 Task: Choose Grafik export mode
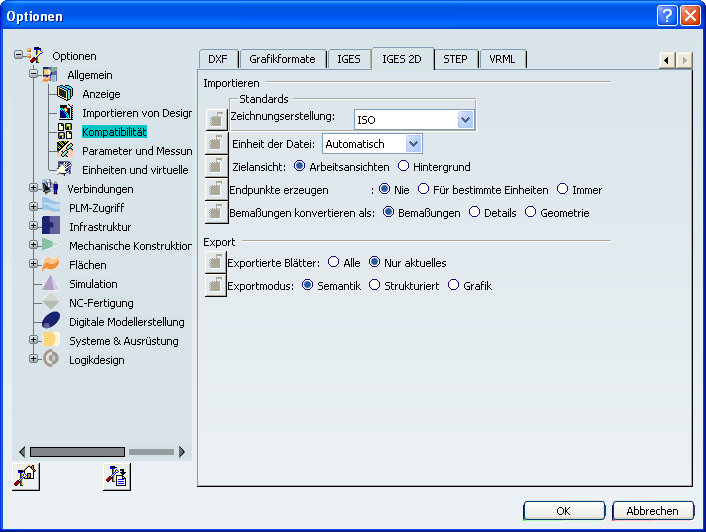454,286
